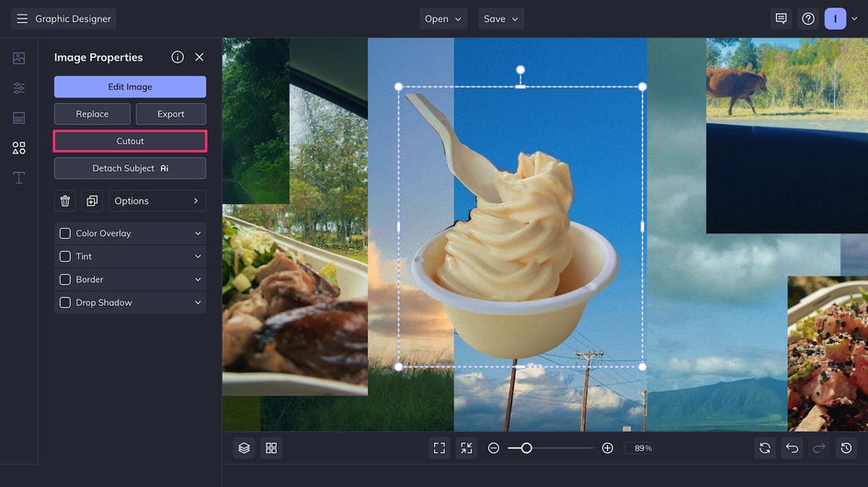Viewport: 868px width, 487px height.
Task: Click the undo arrow icon
Action: click(x=792, y=447)
